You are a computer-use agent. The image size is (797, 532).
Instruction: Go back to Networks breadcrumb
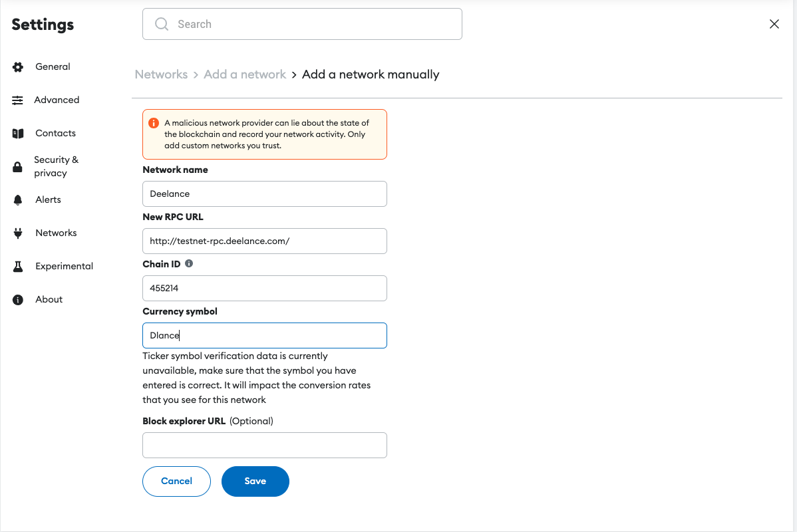click(161, 74)
